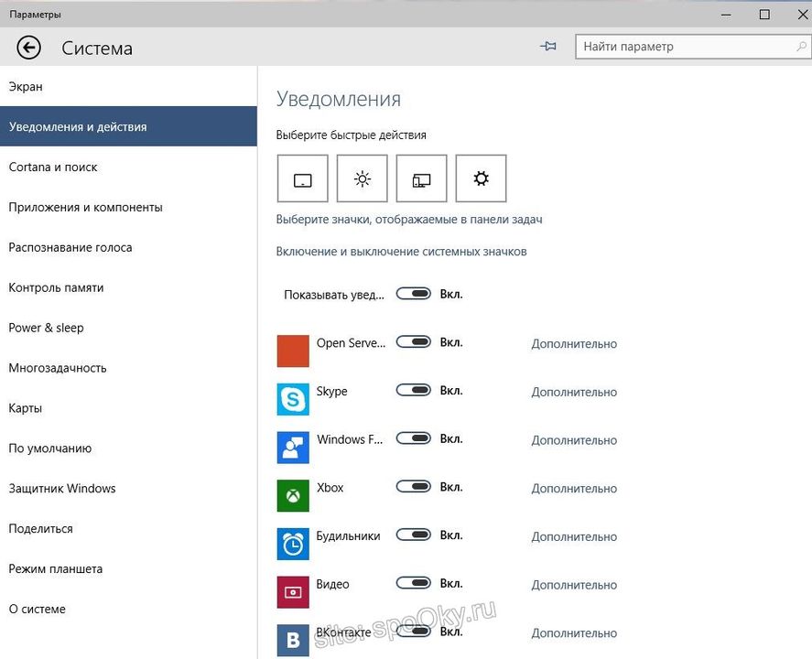This screenshot has height=659, width=812.
Task: Select the Connect quick action tile
Action: pyautogui.click(x=421, y=178)
